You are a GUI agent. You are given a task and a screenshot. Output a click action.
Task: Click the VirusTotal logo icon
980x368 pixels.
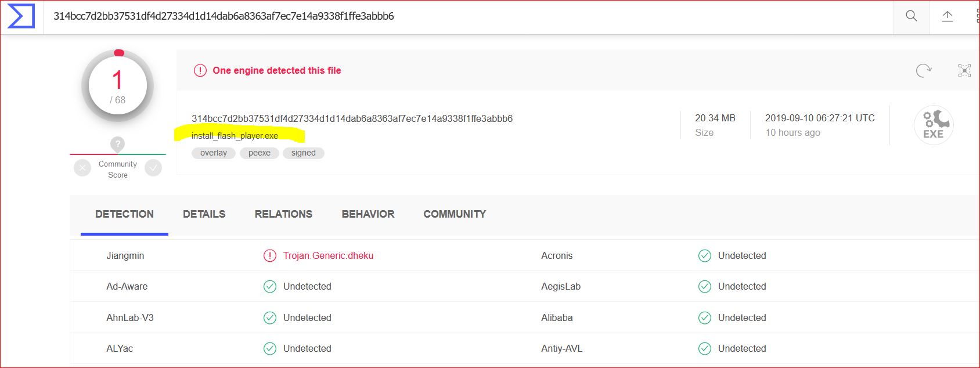[21, 16]
